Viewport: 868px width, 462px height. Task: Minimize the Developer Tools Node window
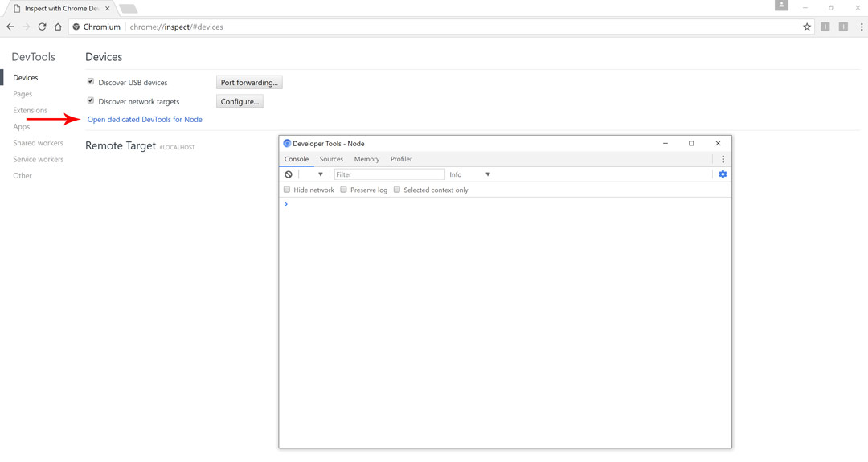665,143
